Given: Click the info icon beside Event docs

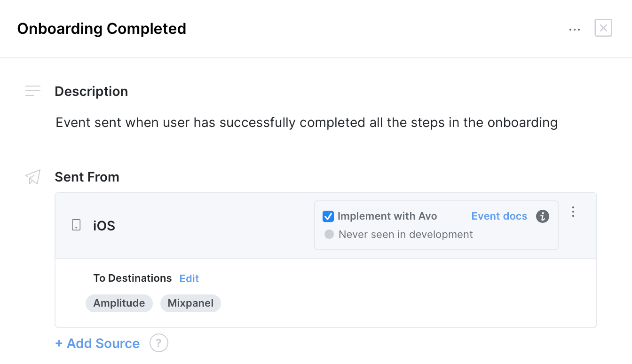Looking at the screenshot, I should pyautogui.click(x=543, y=216).
